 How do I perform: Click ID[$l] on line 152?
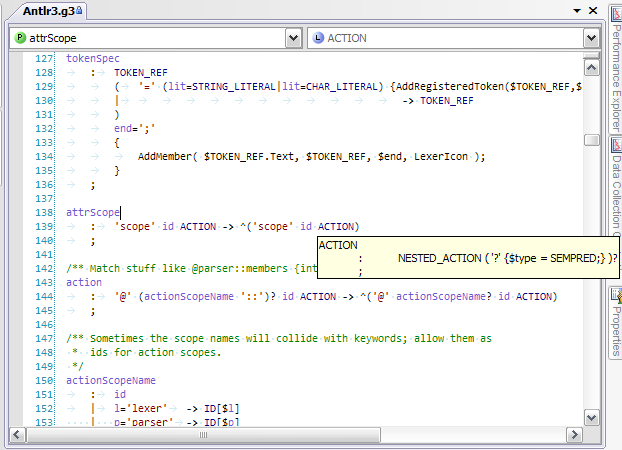click(x=222, y=408)
